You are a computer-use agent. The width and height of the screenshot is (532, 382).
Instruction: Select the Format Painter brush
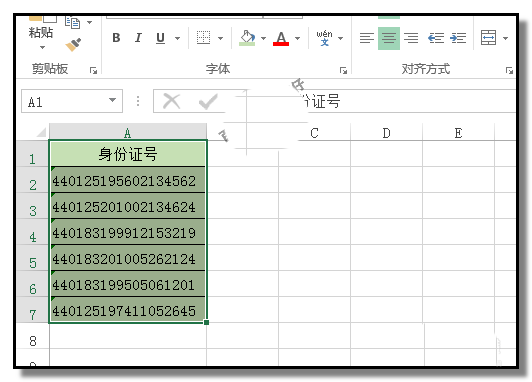73,44
